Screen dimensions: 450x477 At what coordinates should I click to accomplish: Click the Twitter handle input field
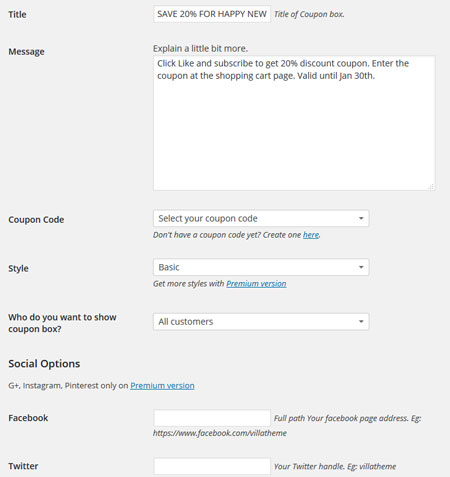pyautogui.click(x=212, y=466)
